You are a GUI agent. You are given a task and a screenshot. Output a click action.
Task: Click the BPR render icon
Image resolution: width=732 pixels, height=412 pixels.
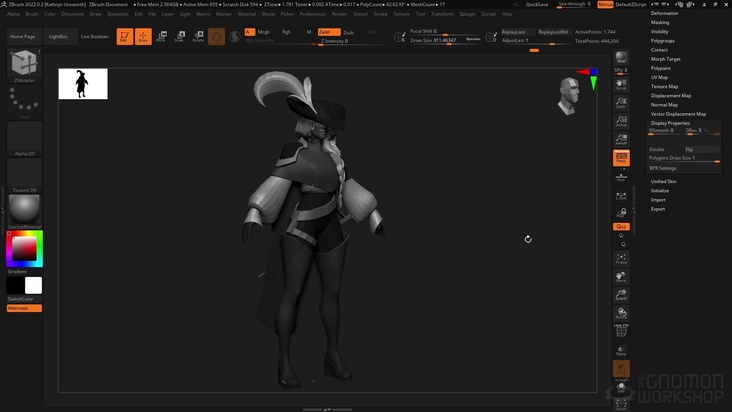(x=621, y=57)
